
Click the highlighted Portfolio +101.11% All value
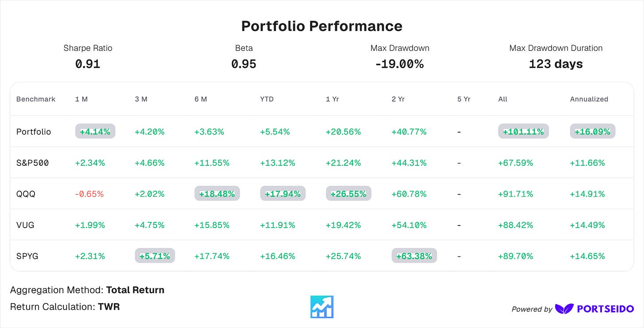[523, 131]
